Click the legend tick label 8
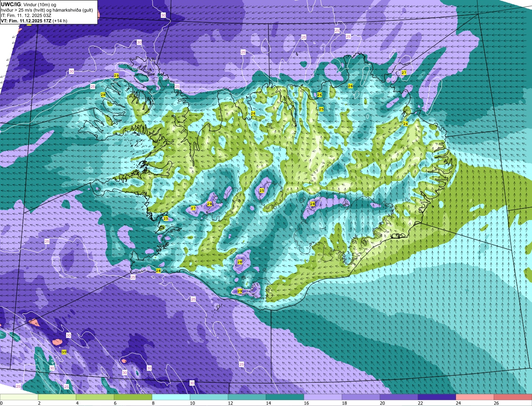Image resolution: width=532 pixels, height=406 pixels. click(x=153, y=403)
